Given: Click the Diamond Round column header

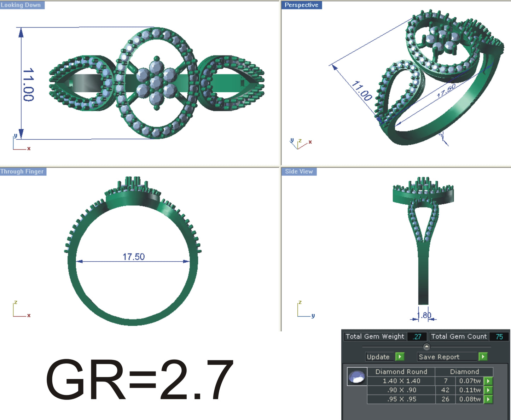Looking at the screenshot, I should (401, 372).
